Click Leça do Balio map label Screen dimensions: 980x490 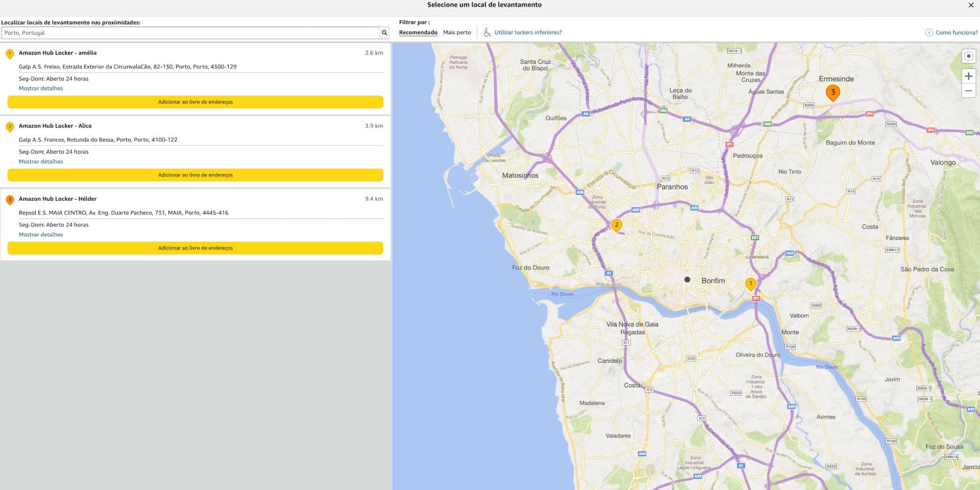coord(680,93)
